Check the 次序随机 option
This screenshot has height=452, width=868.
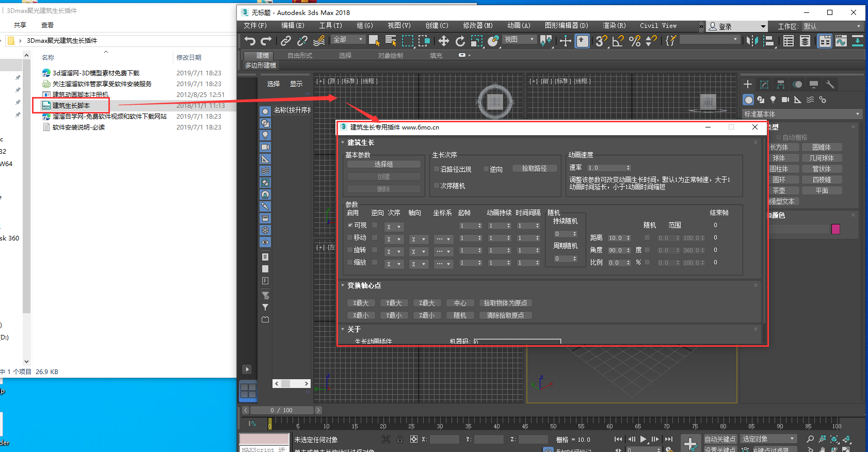(437, 185)
